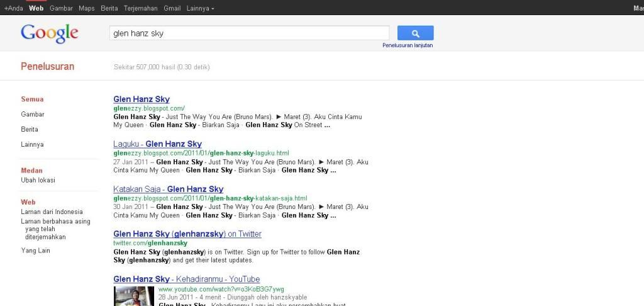Image resolution: width=644 pixels, height=306 pixels.
Task: Open the Katakan Saja - Glen Hanz Sky result
Action: [x=168, y=189]
